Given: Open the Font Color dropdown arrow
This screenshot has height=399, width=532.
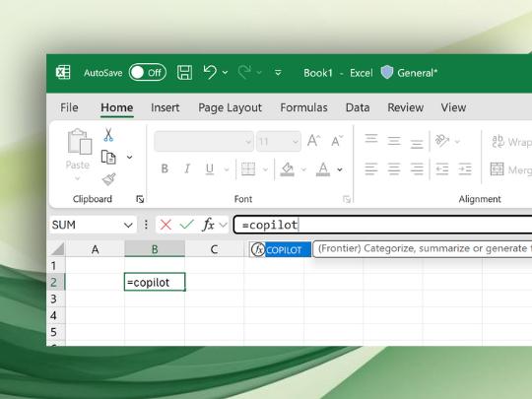Looking at the screenshot, I should click(340, 169).
